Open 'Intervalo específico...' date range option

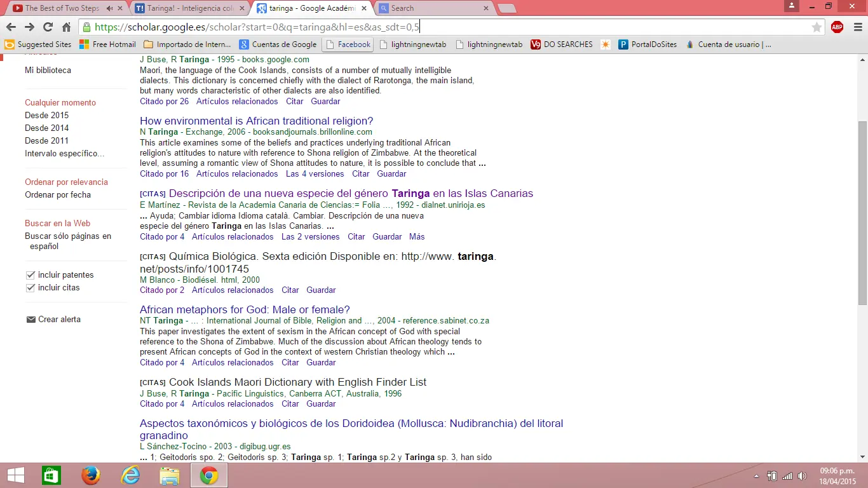click(x=65, y=153)
